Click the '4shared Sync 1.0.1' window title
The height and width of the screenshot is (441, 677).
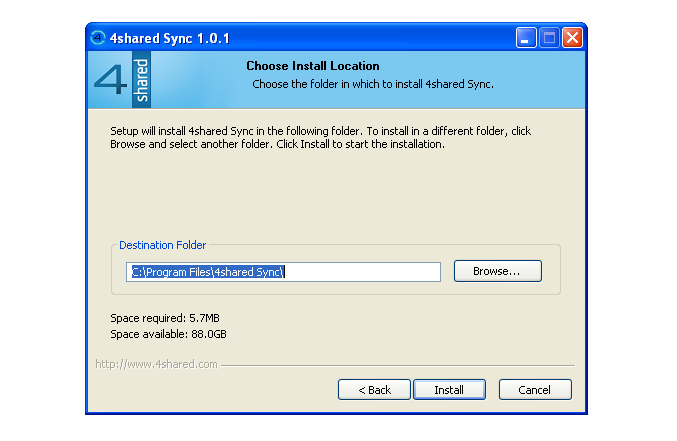pyautogui.click(x=172, y=38)
